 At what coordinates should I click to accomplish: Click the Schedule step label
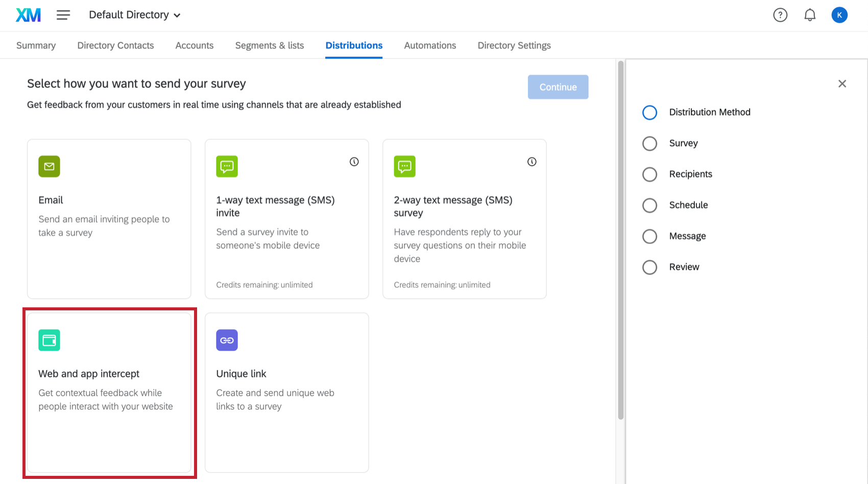pyautogui.click(x=689, y=205)
